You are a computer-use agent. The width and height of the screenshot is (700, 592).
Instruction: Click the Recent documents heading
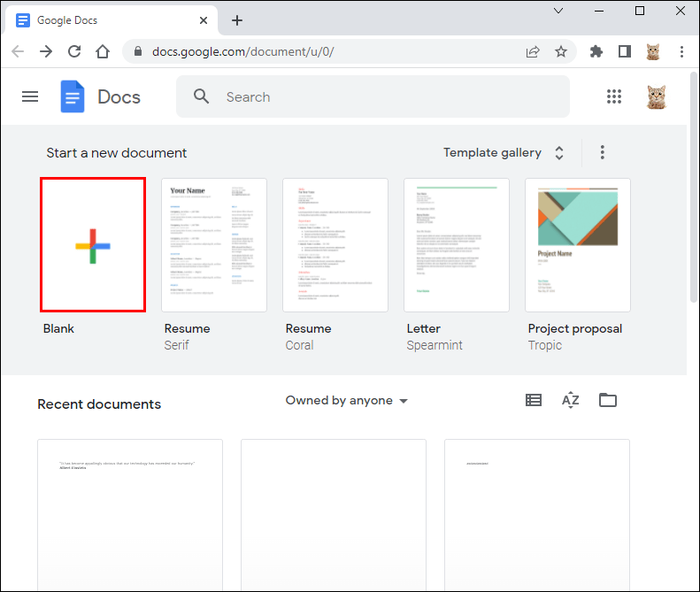point(99,404)
